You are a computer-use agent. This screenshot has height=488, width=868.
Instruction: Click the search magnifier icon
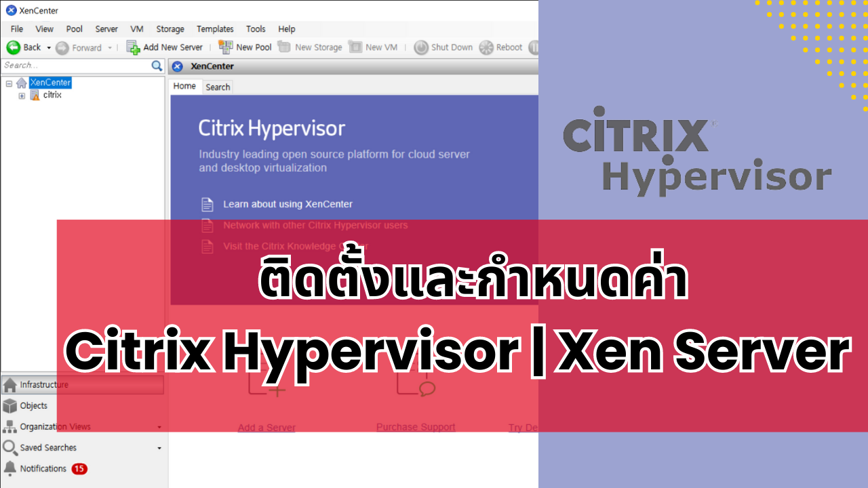point(157,66)
